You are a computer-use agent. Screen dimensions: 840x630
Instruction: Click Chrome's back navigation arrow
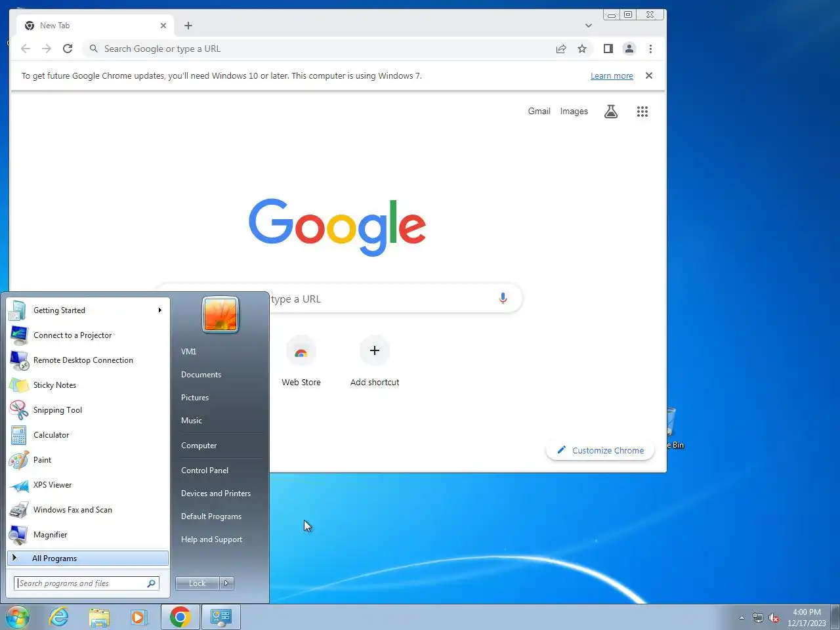(x=26, y=49)
